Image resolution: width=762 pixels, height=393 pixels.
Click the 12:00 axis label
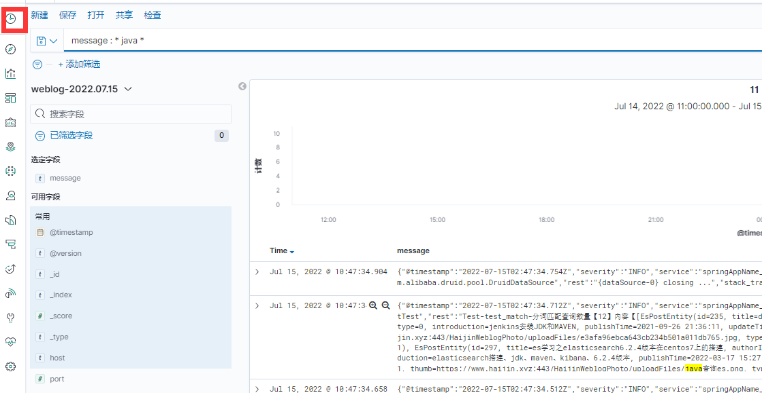click(x=329, y=220)
